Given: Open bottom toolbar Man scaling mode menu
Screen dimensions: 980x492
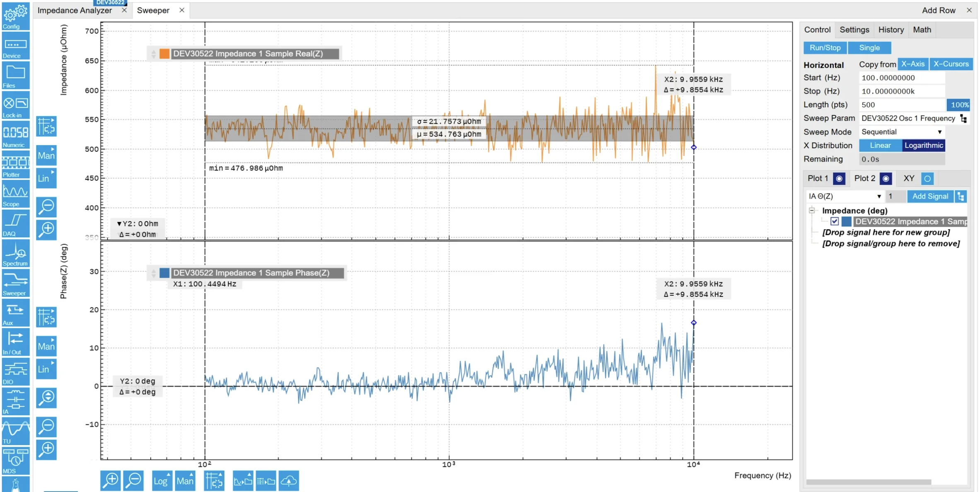Looking at the screenshot, I should click(x=185, y=481).
